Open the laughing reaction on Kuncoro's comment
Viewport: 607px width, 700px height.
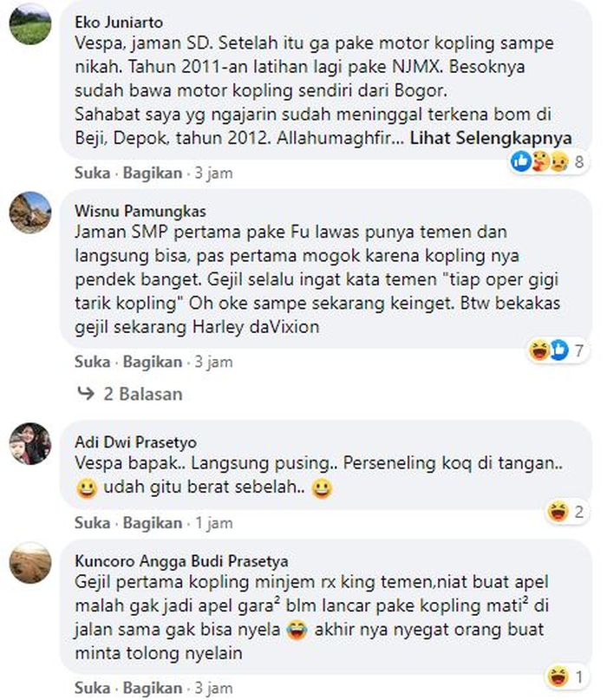click(x=558, y=677)
